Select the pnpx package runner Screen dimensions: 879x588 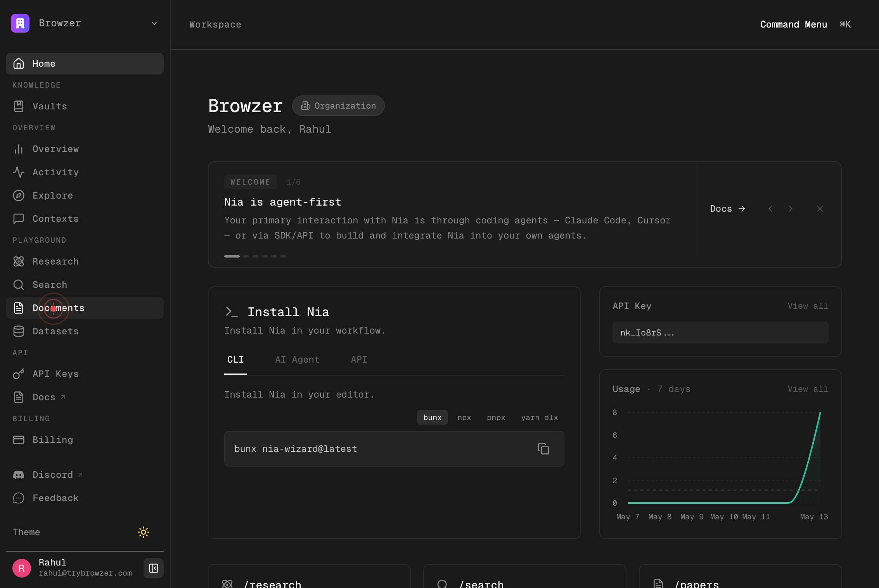click(496, 417)
